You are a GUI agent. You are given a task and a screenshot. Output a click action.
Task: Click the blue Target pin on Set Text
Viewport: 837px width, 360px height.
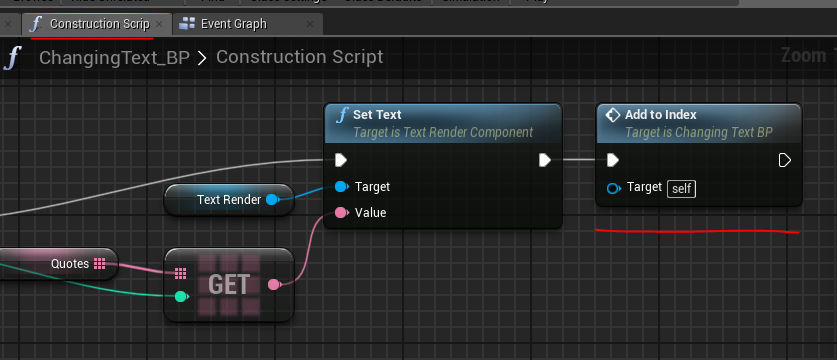[x=341, y=186]
